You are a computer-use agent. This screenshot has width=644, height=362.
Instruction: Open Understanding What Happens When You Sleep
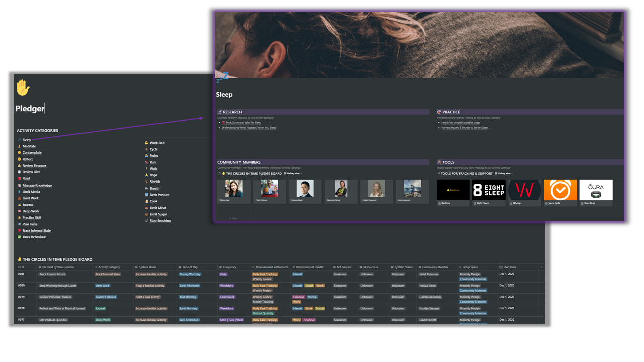point(249,128)
